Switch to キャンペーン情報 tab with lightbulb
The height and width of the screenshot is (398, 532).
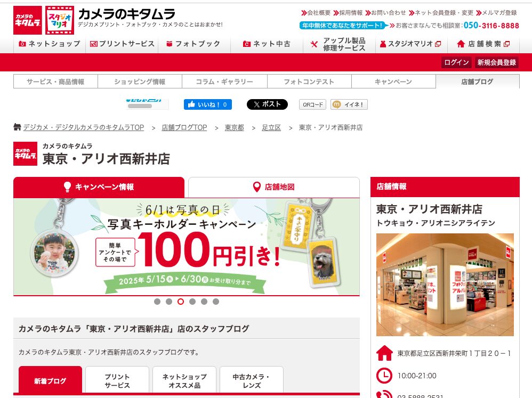[x=99, y=187]
